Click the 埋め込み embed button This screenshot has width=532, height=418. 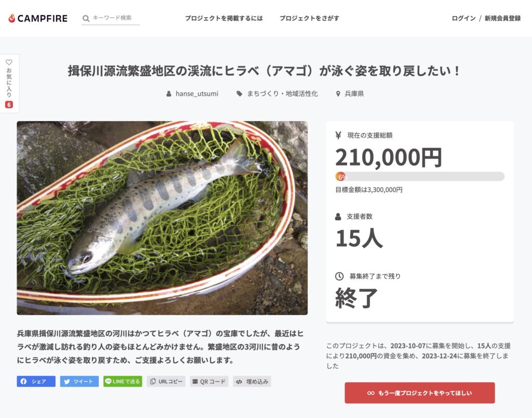[x=252, y=381]
